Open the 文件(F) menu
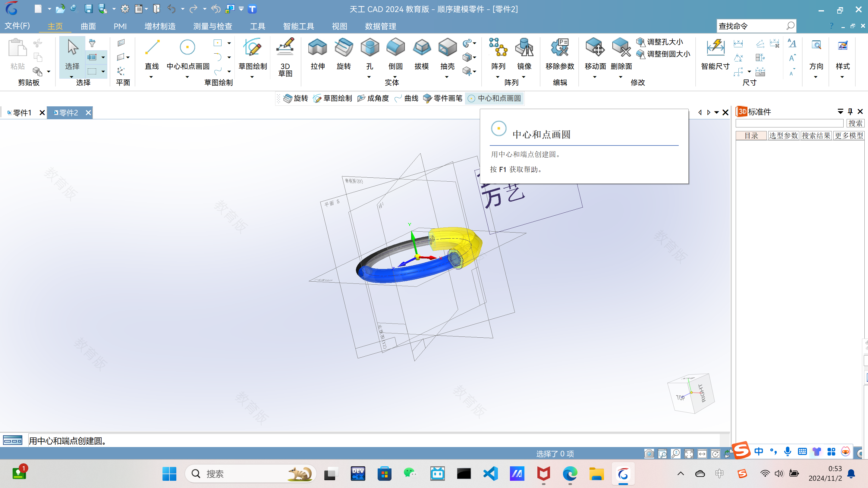The image size is (868, 488). coord(17,26)
